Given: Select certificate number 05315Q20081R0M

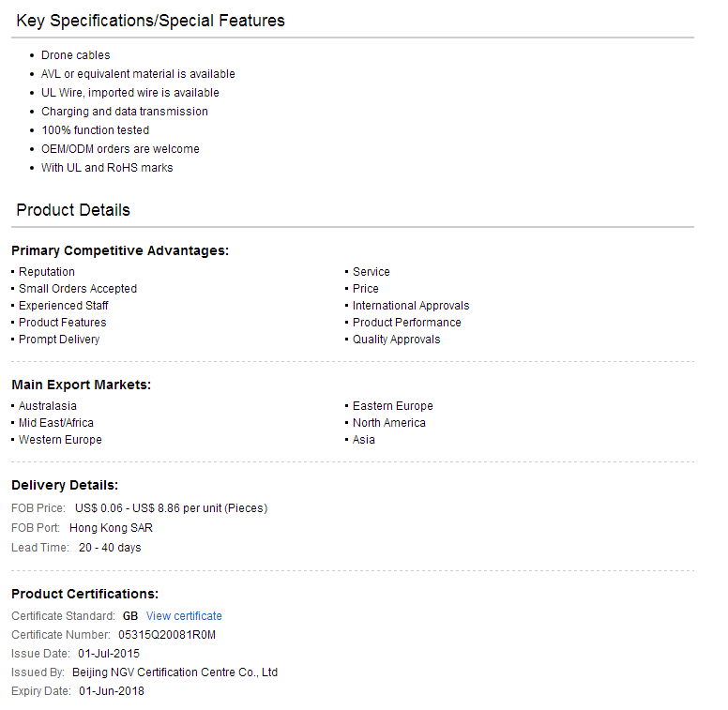Looking at the screenshot, I should (x=167, y=635).
